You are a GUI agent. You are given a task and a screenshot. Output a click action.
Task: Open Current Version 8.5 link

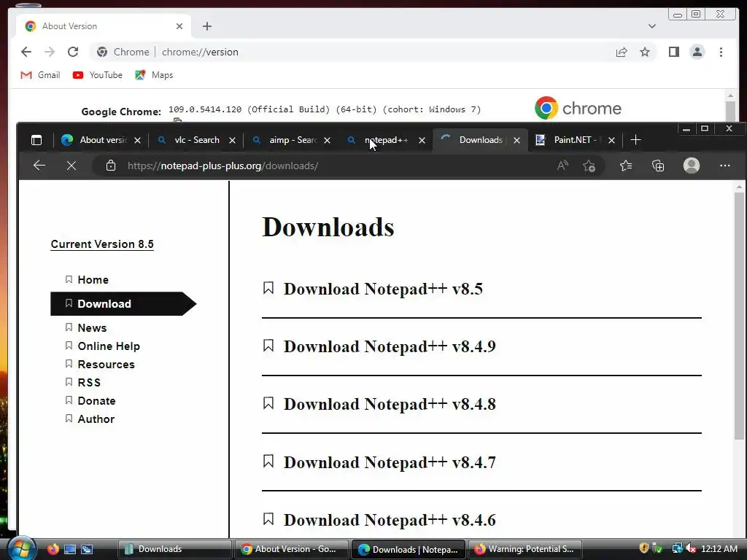tap(102, 244)
